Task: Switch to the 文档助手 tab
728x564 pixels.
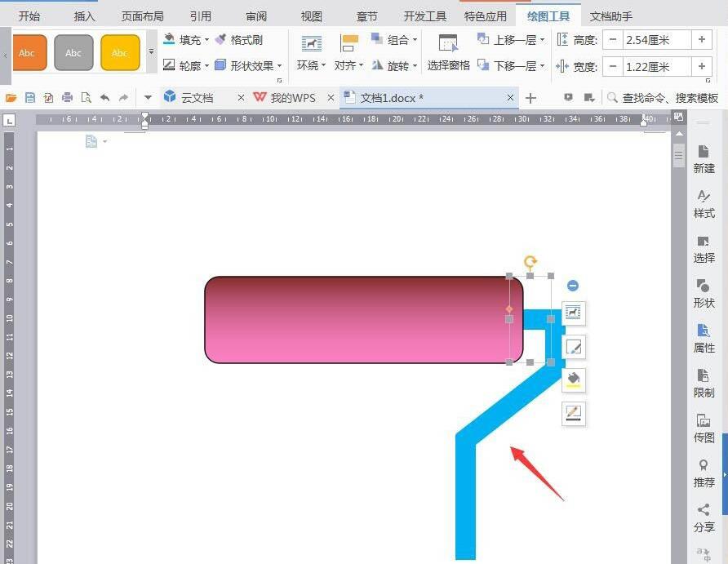Action: [611, 16]
